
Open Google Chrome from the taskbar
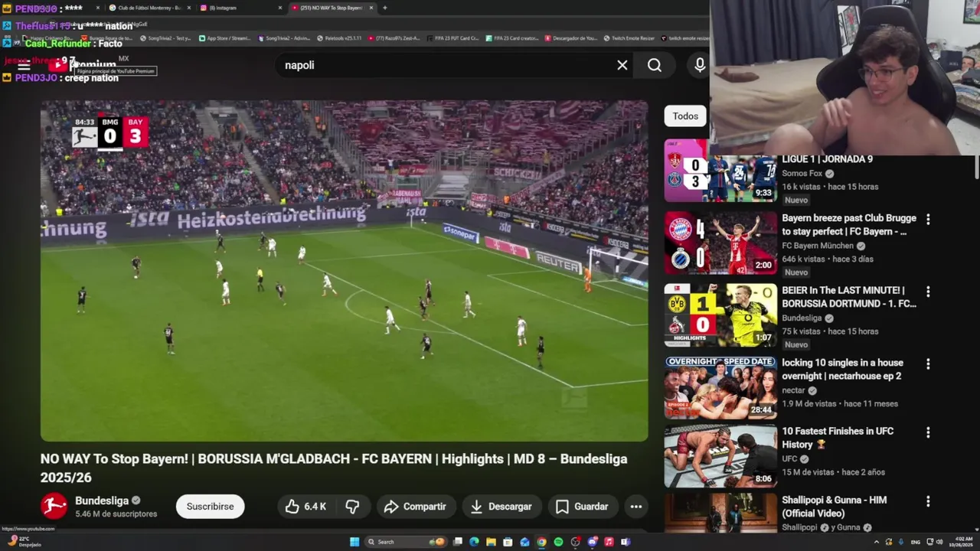click(541, 542)
